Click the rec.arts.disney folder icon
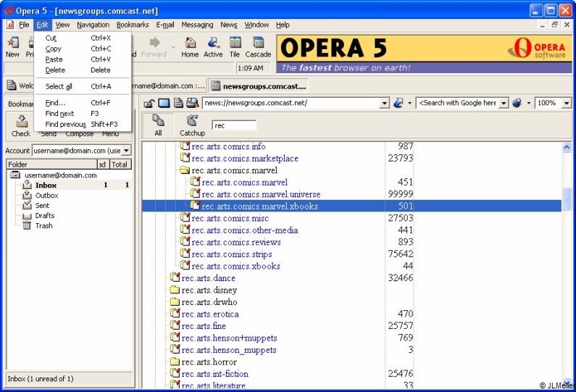Image resolution: width=576 pixels, height=392 pixels. 175,290
